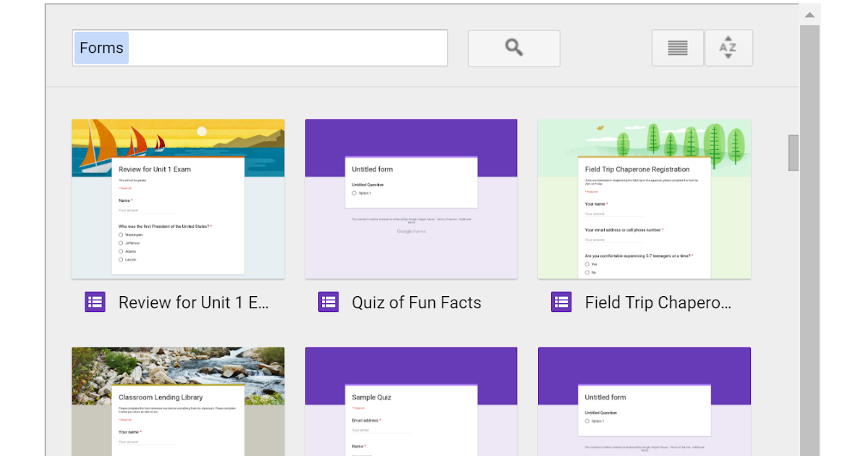Open the A-Z sort options button

pos(728,48)
